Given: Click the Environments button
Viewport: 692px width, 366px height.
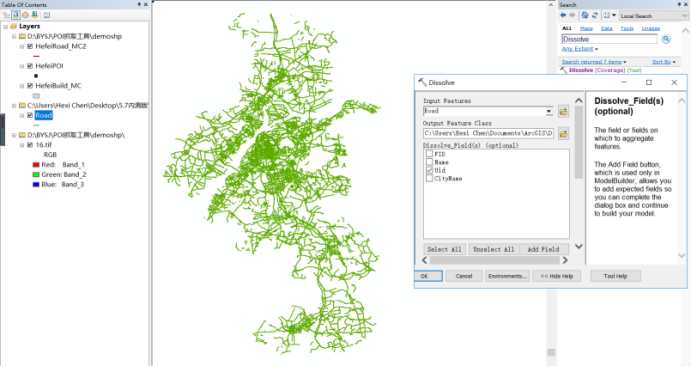Looking at the screenshot, I should point(507,276).
